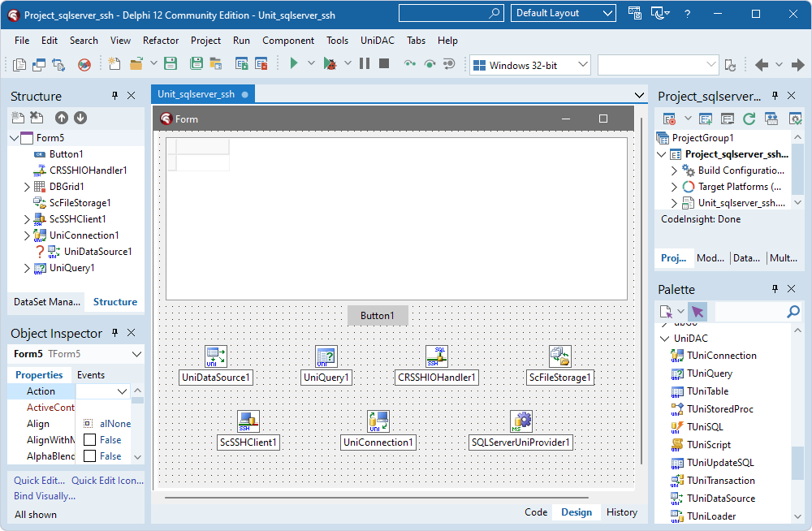Select the ScSSHClient1 component on the form
The image size is (812, 531).
tap(249, 422)
